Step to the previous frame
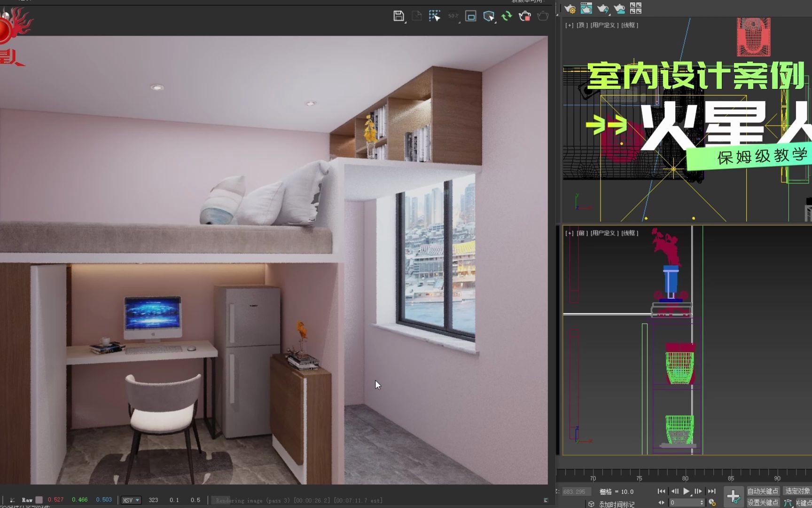The height and width of the screenshot is (508, 812). tap(675, 491)
